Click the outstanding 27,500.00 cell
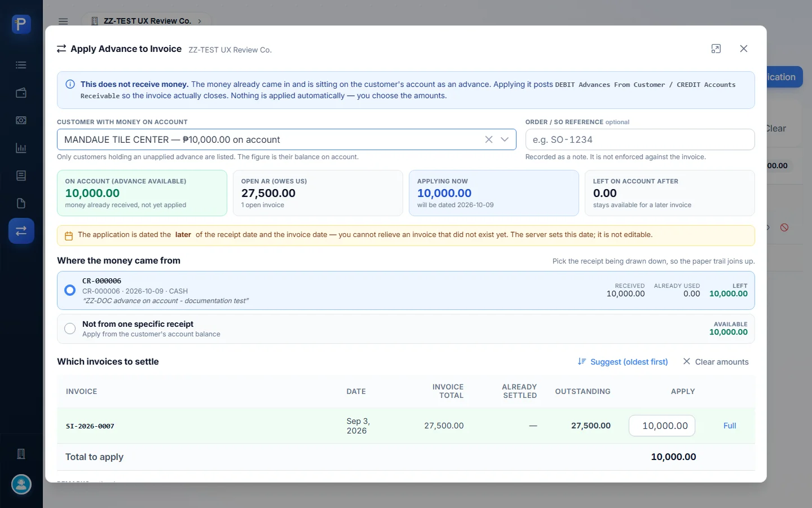Viewport: 812px width, 508px height. click(590, 426)
